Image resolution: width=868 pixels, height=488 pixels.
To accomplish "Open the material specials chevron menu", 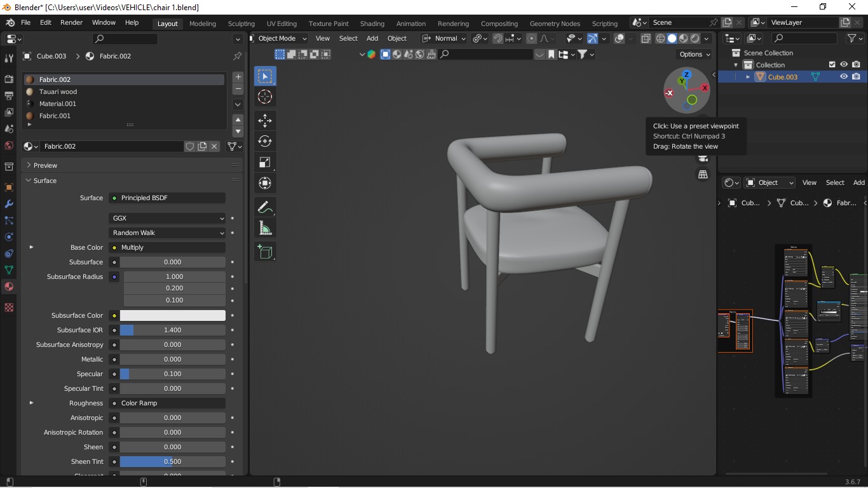I will click(238, 104).
